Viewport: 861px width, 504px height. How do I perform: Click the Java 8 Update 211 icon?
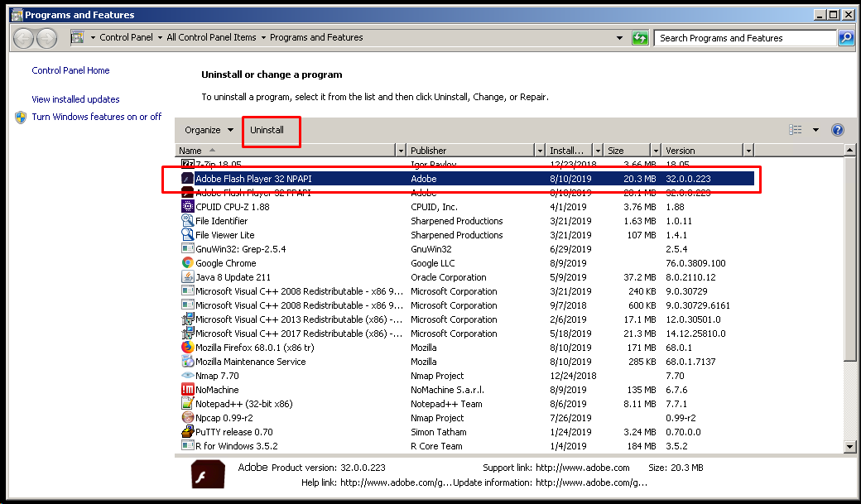[188, 277]
